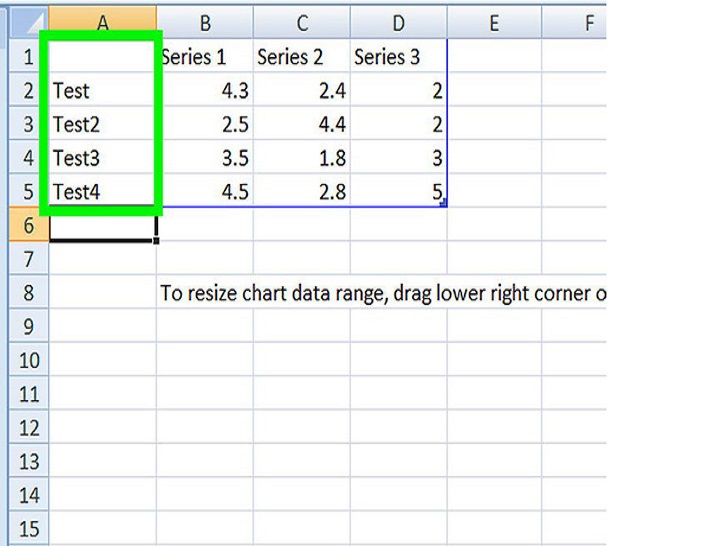Click the resize chart data range instruction text

pos(382,294)
